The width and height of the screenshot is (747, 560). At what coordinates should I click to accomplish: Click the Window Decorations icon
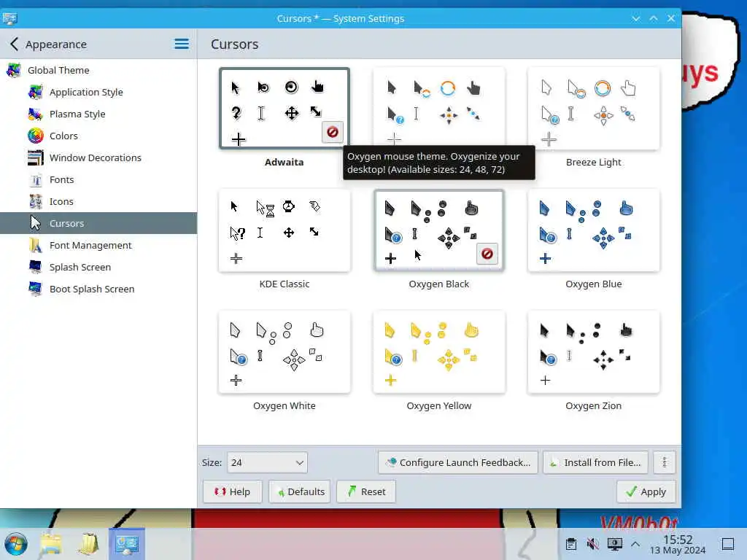point(35,157)
